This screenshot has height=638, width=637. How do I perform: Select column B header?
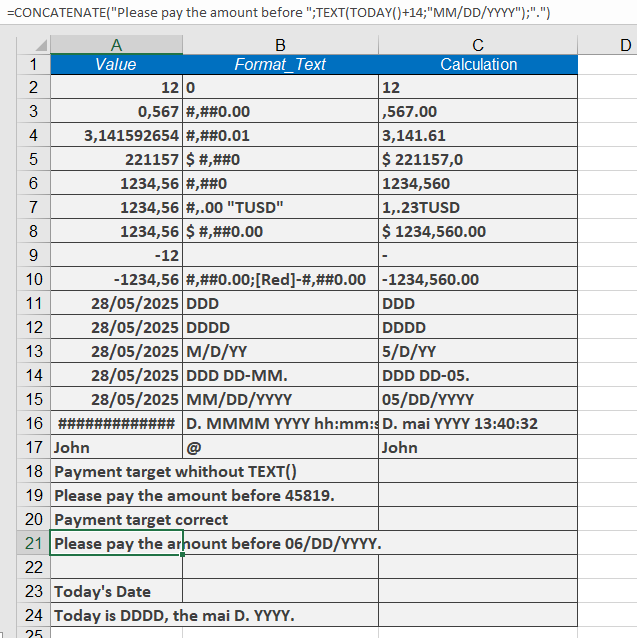(280, 45)
